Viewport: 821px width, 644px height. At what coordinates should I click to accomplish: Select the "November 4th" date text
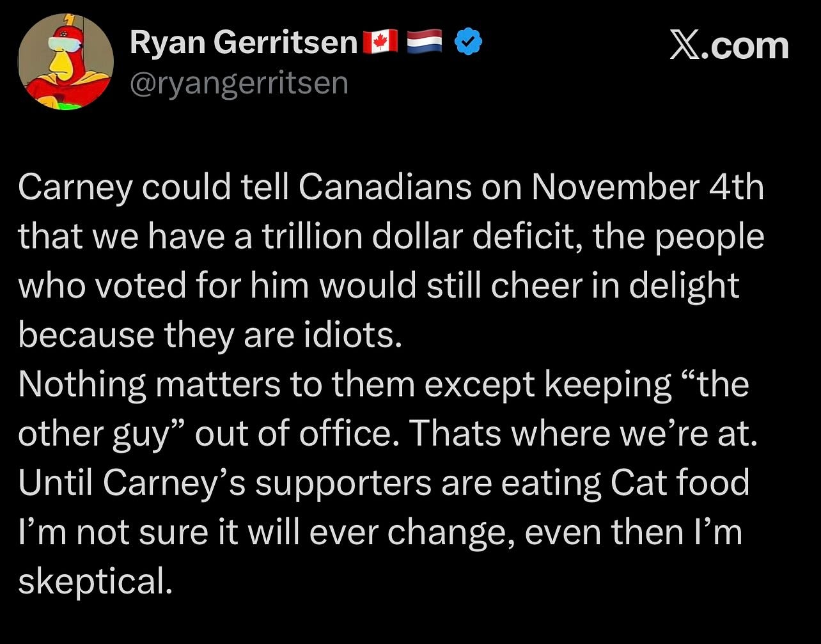point(646,187)
